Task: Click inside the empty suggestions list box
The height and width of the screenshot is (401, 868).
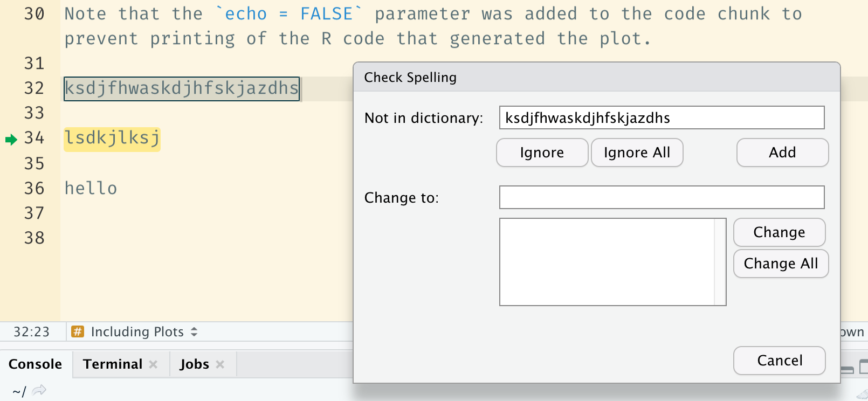Action: click(607, 262)
